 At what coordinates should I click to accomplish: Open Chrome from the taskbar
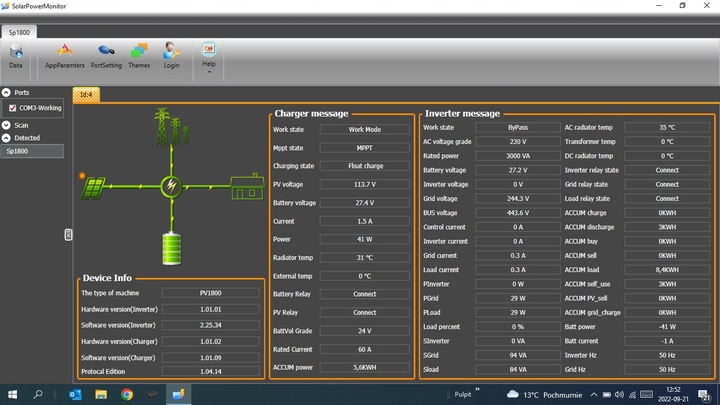coord(127,394)
